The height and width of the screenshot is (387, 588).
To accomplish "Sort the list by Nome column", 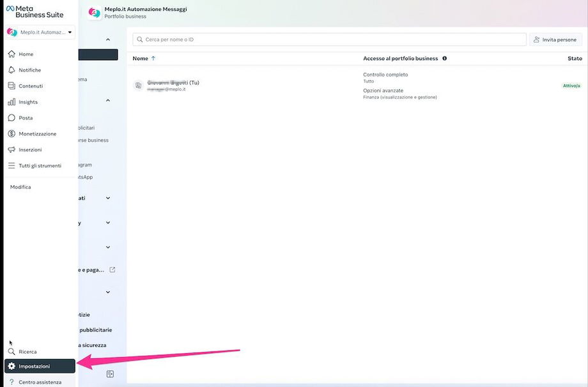I will point(141,59).
